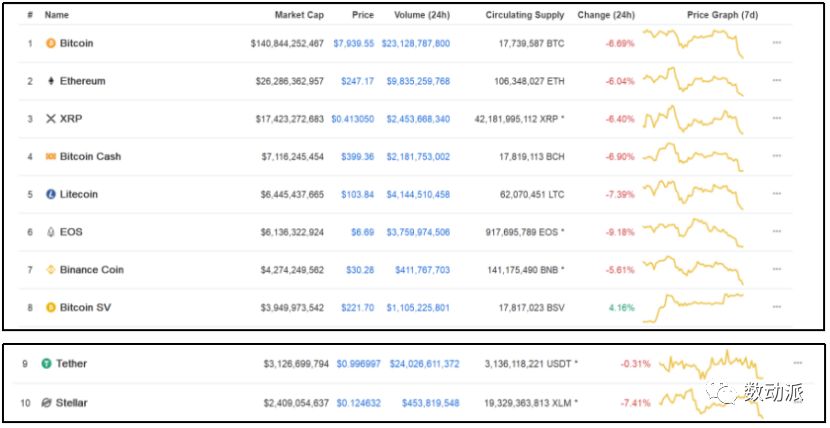
Task: Click Stellar volume $453,819,548
Action: point(430,403)
